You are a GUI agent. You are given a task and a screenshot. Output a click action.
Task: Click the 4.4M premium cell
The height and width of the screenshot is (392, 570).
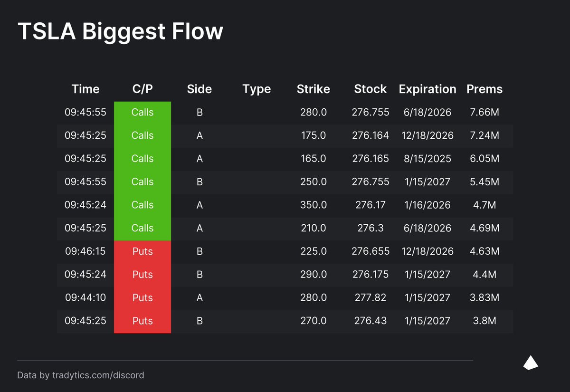click(484, 275)
